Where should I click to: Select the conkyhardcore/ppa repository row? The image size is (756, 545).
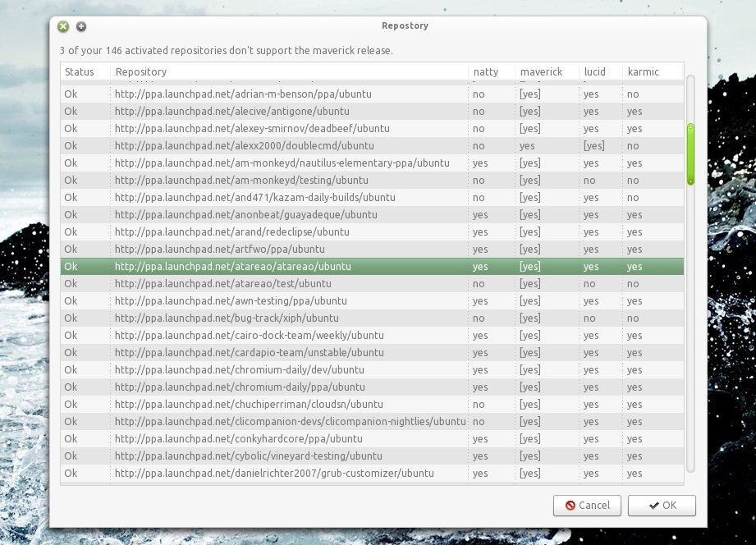372,439
